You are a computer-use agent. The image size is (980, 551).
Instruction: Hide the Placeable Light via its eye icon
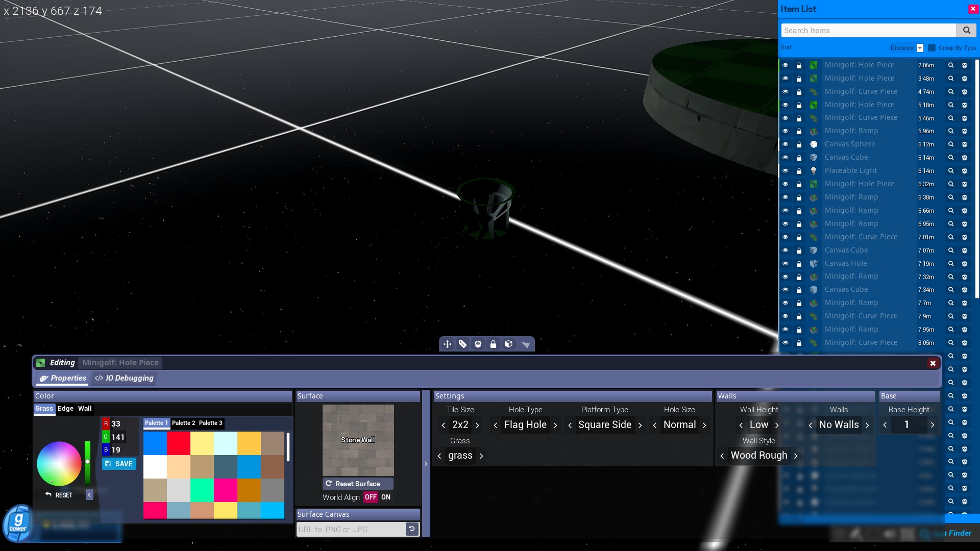pyautogui.click(x=786, y=171)
